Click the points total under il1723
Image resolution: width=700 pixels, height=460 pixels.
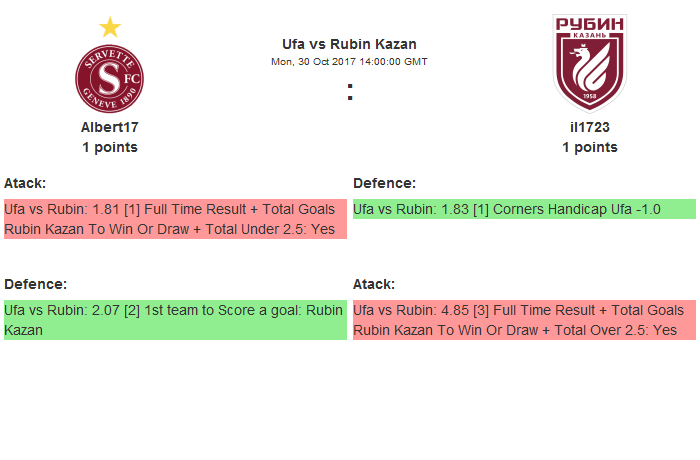point(590,147)
